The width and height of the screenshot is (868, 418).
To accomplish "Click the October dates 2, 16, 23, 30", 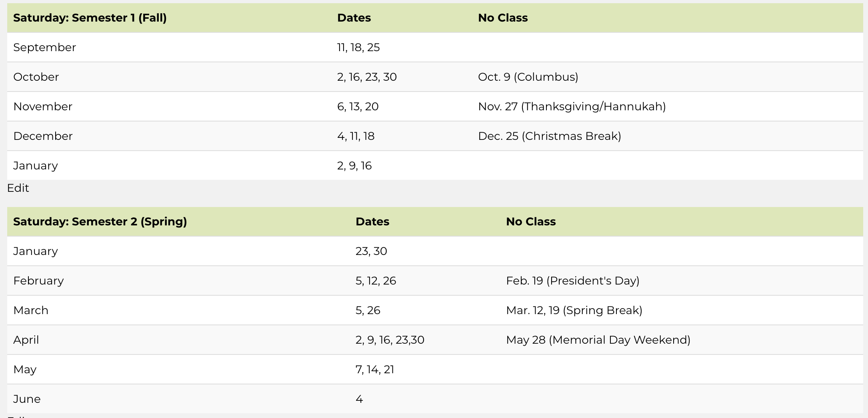I will (x=367, y=77).
